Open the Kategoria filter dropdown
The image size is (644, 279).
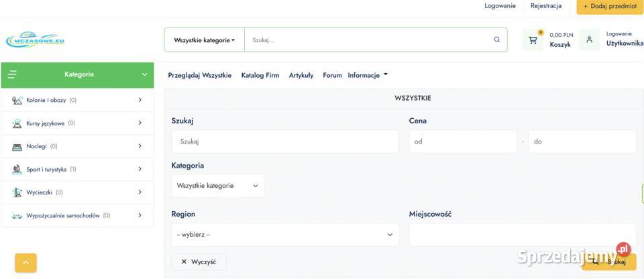(217, 186)
